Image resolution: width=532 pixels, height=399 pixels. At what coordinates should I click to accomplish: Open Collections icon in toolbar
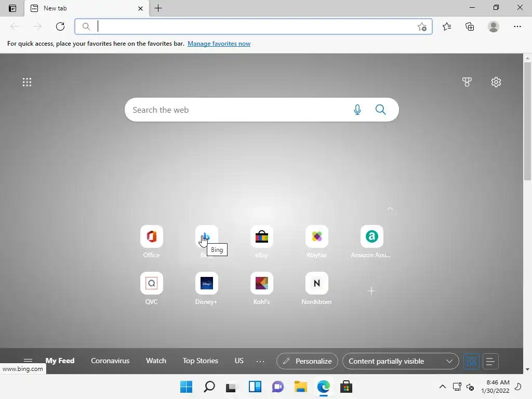pos(470,26)
